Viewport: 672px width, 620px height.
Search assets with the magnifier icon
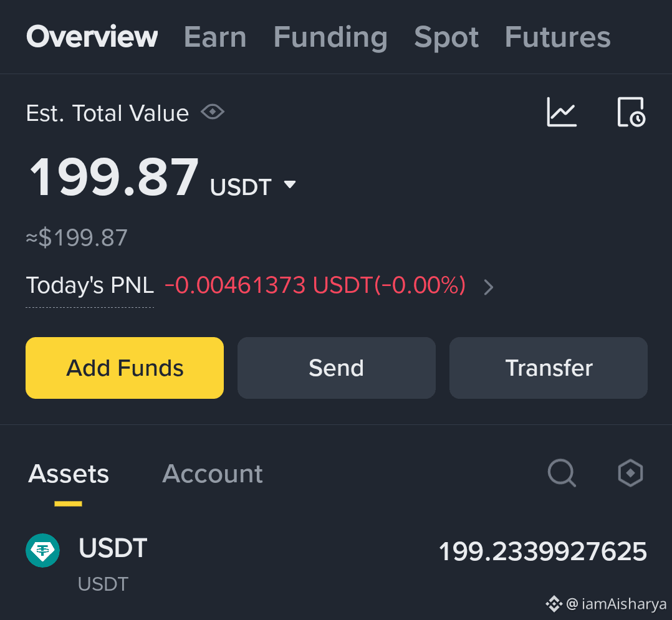pos(562,473)
